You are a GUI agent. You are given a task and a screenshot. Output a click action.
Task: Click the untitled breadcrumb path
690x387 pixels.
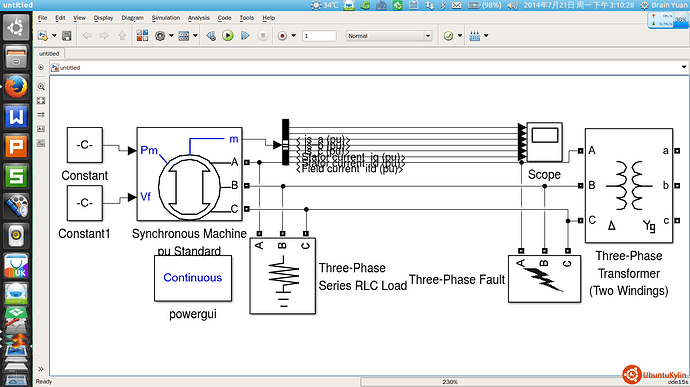point(70,68)
